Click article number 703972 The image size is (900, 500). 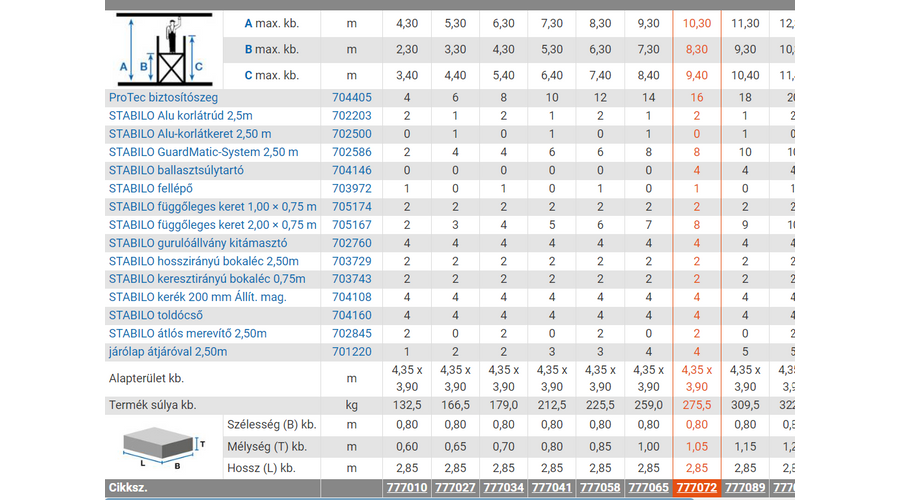click(x=352, y=189)
